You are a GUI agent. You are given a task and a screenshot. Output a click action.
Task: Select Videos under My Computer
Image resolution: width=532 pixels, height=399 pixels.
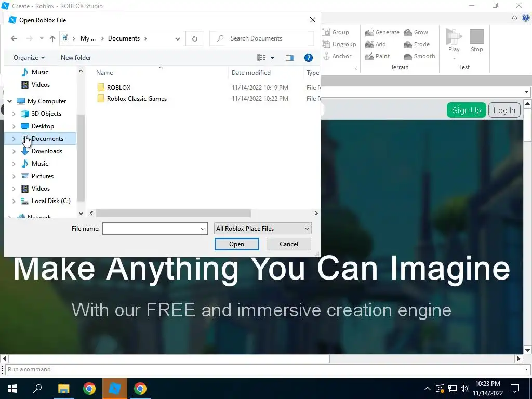41,189
